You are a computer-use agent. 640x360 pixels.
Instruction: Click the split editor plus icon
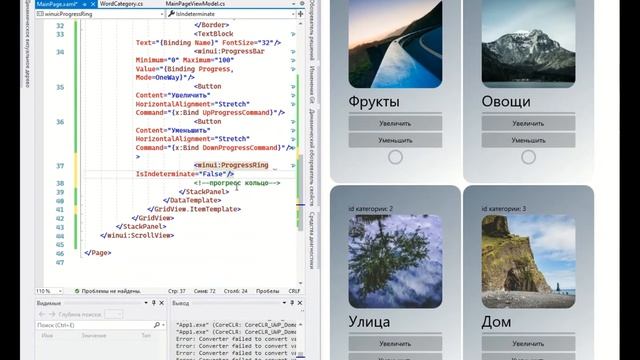pos(301,14)
